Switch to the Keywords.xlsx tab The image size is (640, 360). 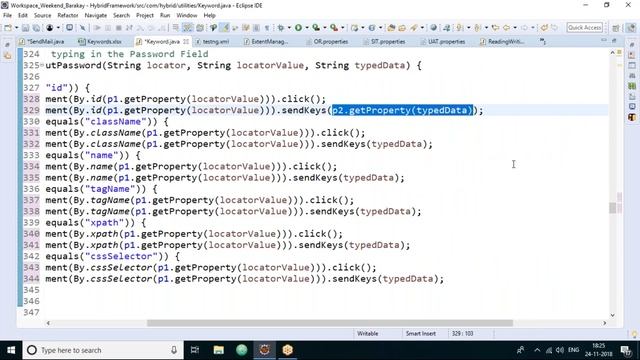[100, 42]
